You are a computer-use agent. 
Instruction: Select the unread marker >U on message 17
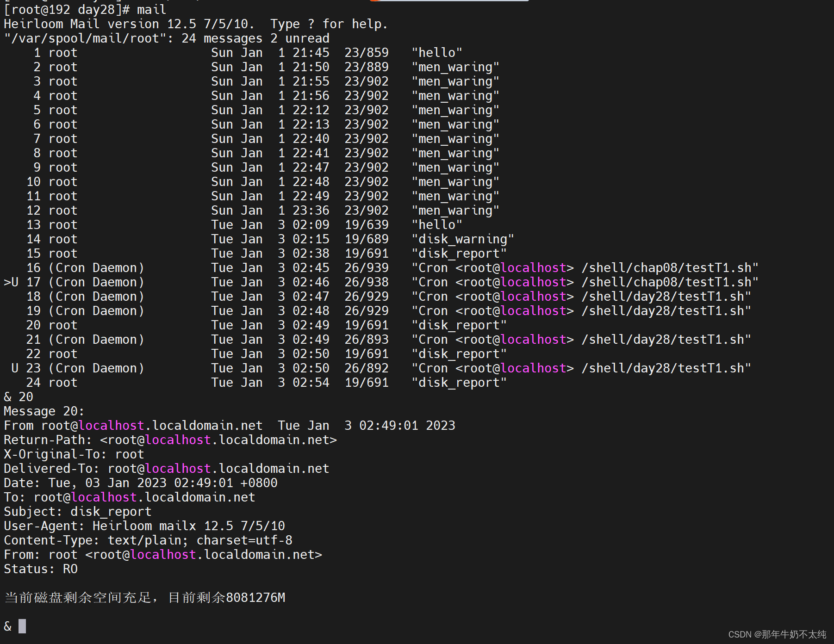pyautogui.click(x=11, y=282)
